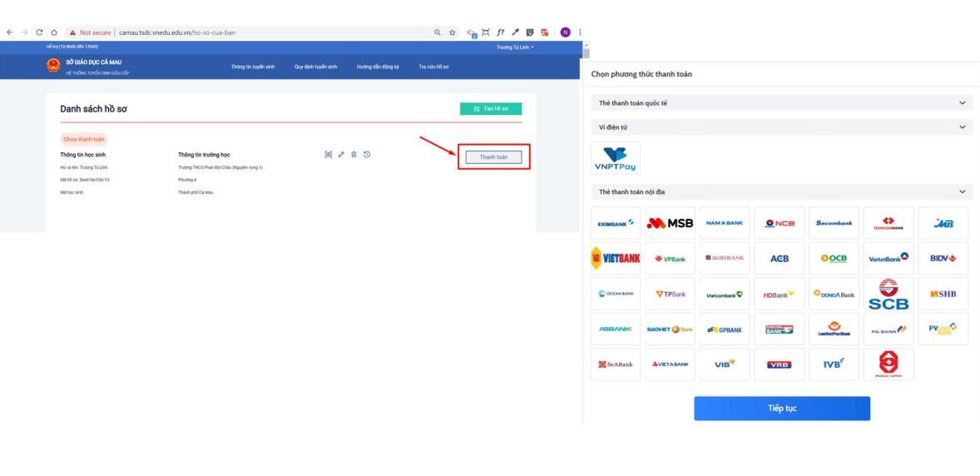Open the history clock icon for the record
Image resolution: width=980 pixels, height=476 pixels.
pyautogui.click(x=367, y=155)
